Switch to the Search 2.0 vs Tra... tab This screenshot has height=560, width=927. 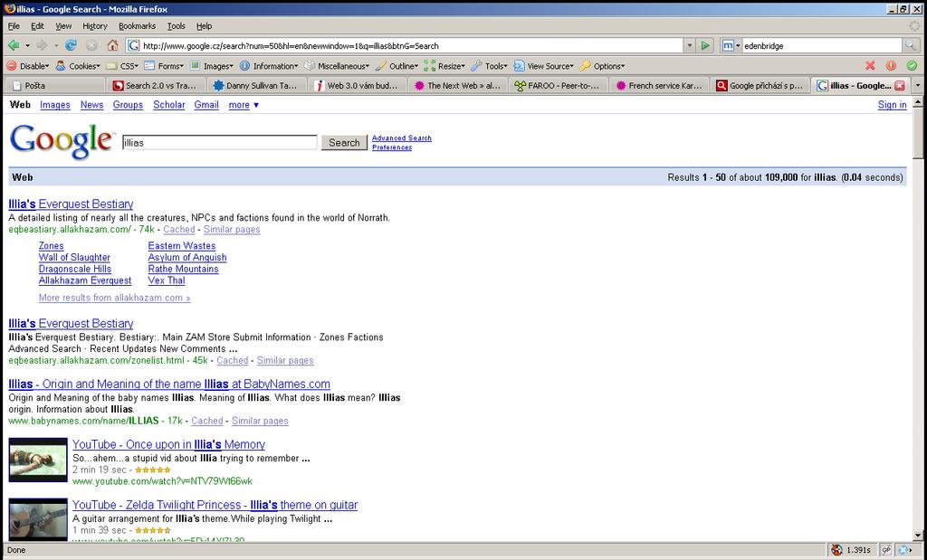(155, 86)
